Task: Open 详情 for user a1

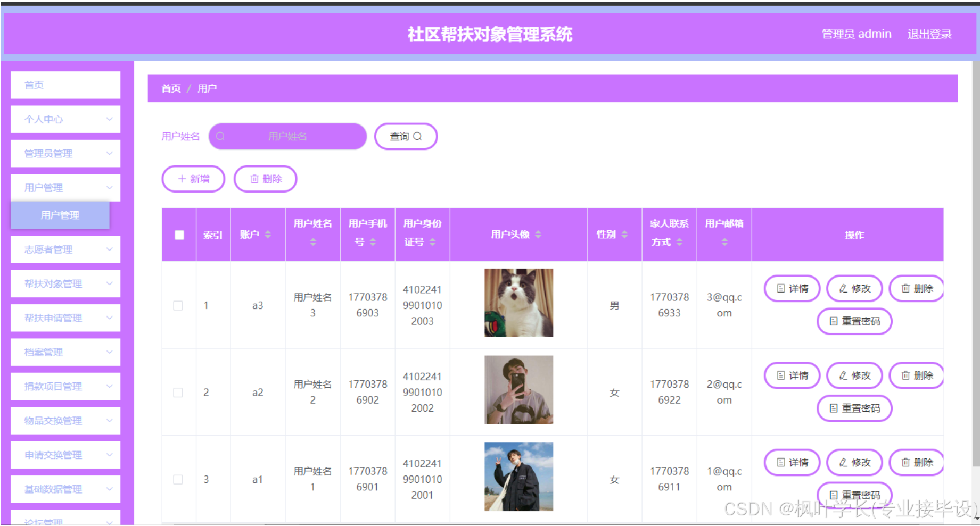Action: pos(792,463)
